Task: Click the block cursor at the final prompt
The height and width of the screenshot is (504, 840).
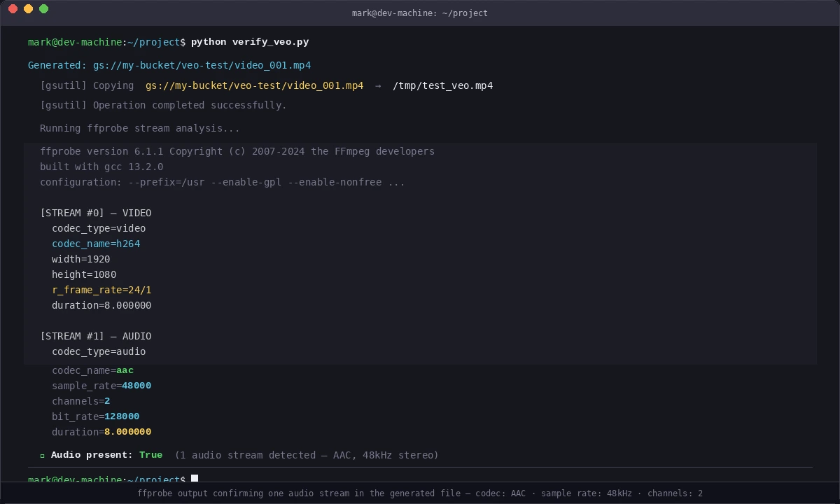Action: (x=195, y=479)
